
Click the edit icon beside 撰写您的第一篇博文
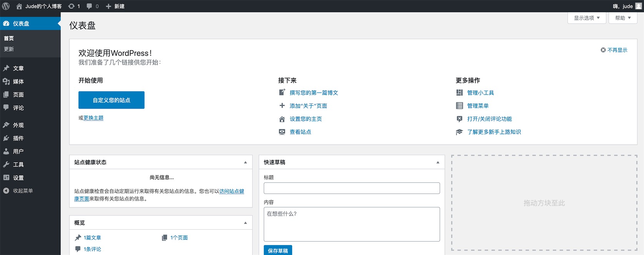(282, 93)
